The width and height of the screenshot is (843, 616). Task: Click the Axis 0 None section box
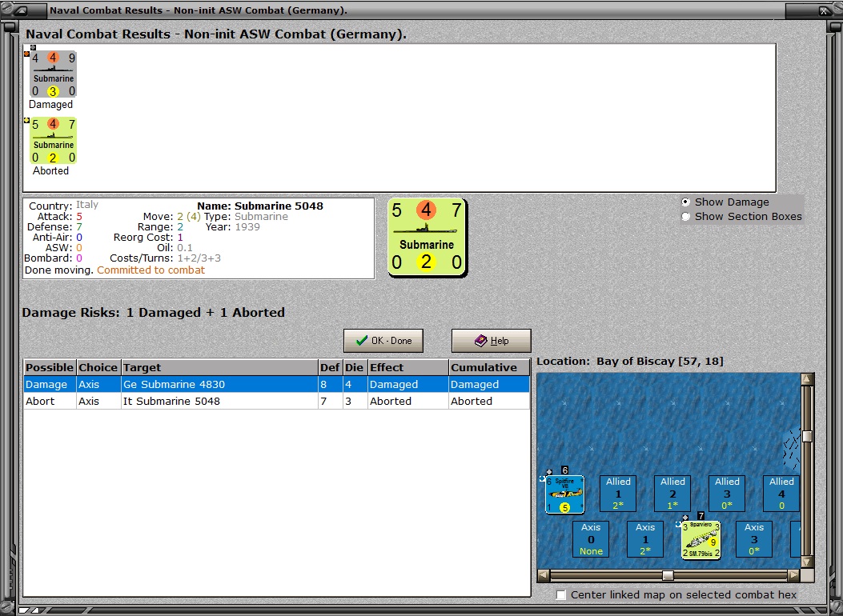[x=591, y=539]
